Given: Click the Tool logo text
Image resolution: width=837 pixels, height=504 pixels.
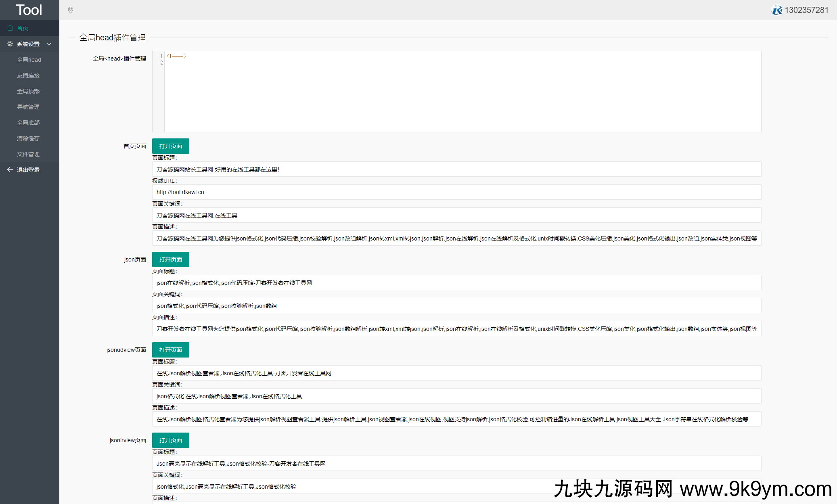Looking at the screenshot, I should coord(29,10).
